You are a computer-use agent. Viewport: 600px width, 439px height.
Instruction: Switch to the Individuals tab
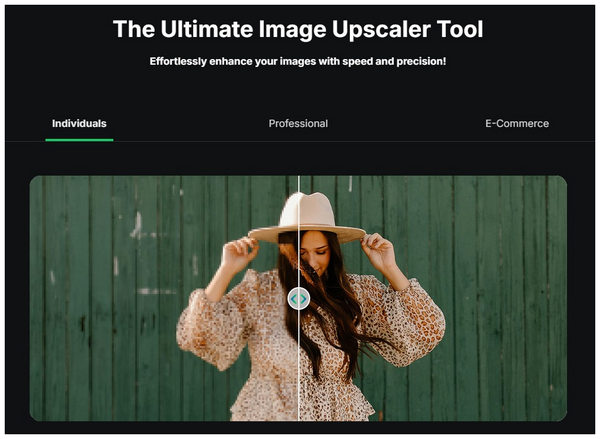pyautogui.click(x=79, y=124)
